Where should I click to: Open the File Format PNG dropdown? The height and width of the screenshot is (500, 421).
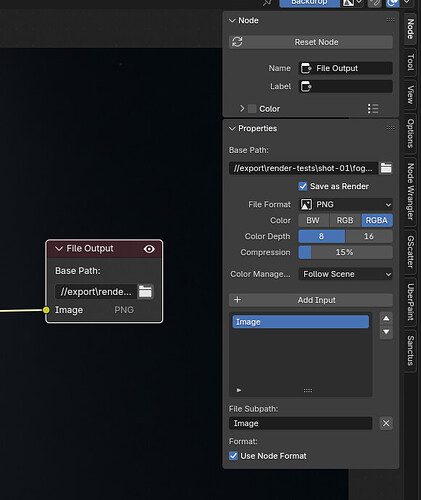pyautogui.click(x=346, y=204)
